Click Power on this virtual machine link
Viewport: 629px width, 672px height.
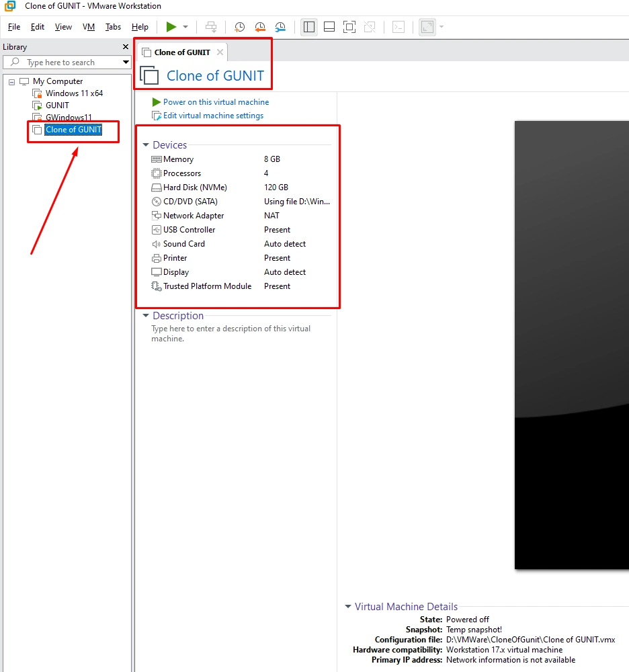tap(216, 102)
